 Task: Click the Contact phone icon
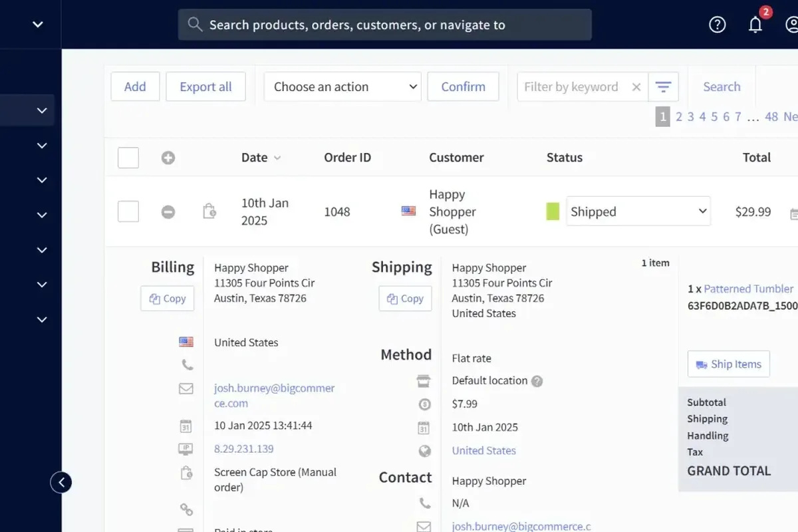tap(424, 503)
